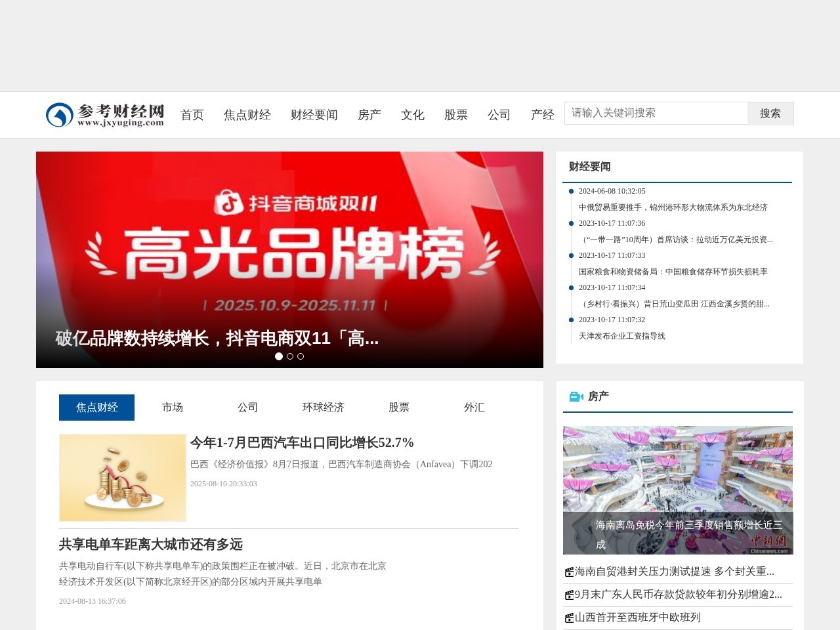Click the icon before 海南自贸港封关压力测试提速

coord(569,572)
